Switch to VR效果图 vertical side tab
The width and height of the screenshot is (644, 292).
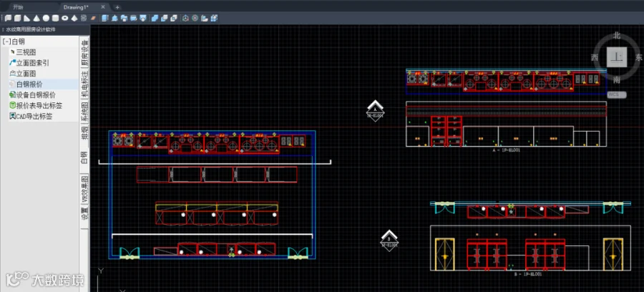point(84,188)
